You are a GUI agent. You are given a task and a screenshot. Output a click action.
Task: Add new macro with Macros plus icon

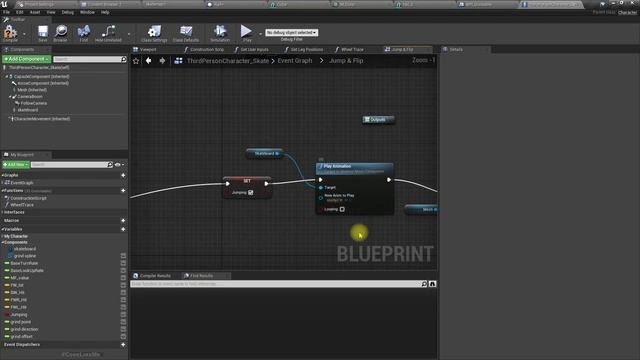[123, 220]
